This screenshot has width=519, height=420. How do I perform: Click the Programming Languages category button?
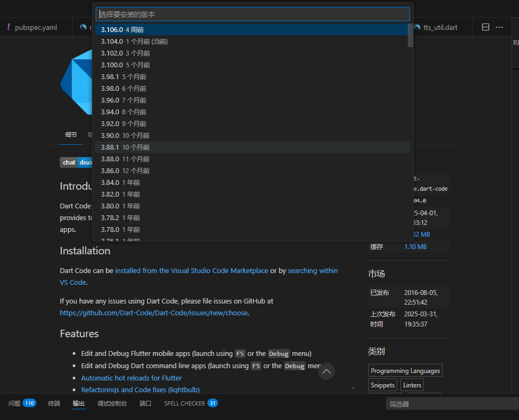click(405, 370)
